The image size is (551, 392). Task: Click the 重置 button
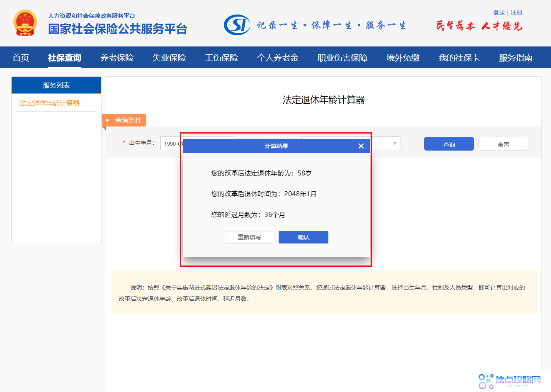(503, 144)
